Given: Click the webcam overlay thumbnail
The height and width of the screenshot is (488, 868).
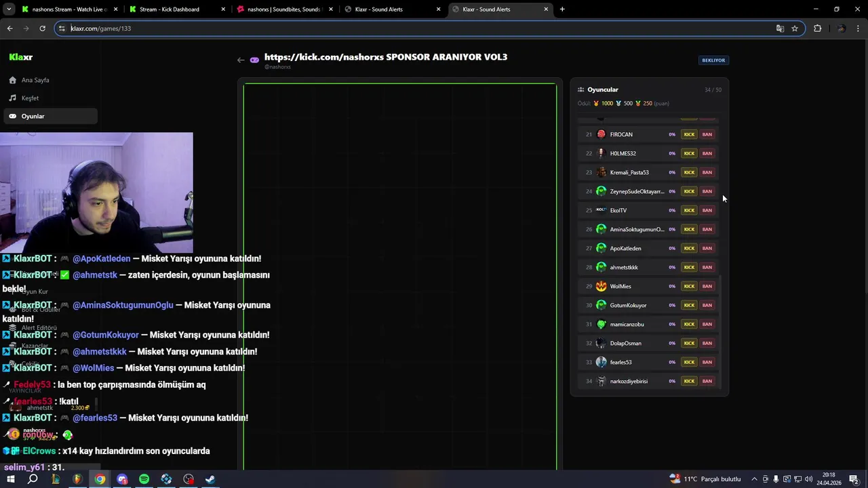Looking at the screenshot, I should [x=96, y=192].
